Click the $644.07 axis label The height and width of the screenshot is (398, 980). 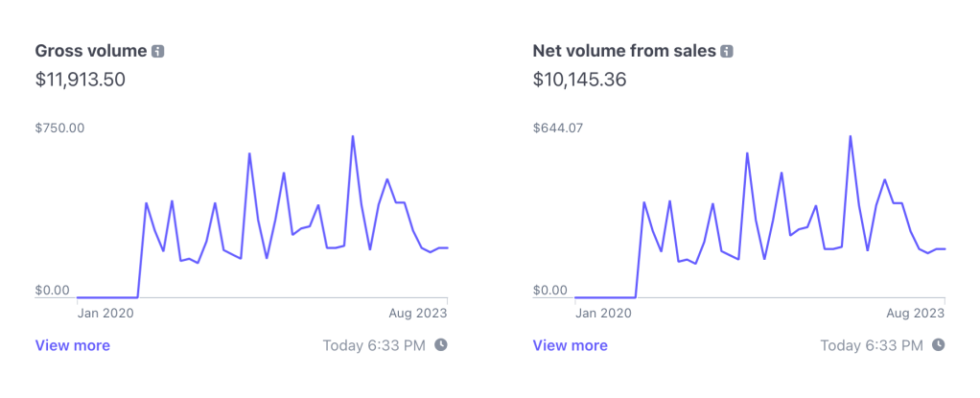pos(557,128)
